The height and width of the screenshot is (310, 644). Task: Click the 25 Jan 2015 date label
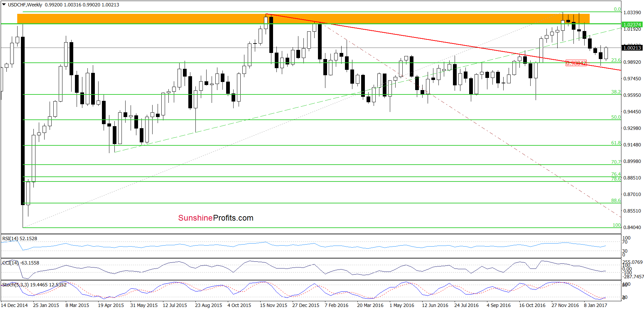tap(46, 305)
